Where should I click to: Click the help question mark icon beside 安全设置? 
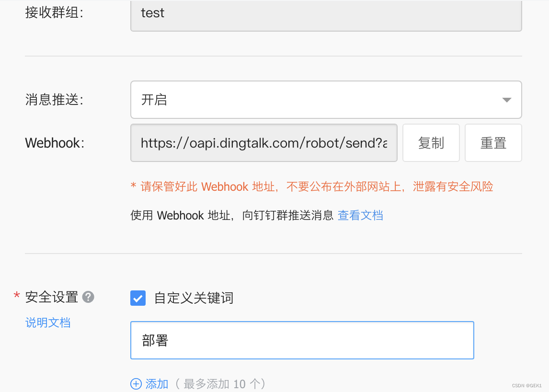coord(88,297)
